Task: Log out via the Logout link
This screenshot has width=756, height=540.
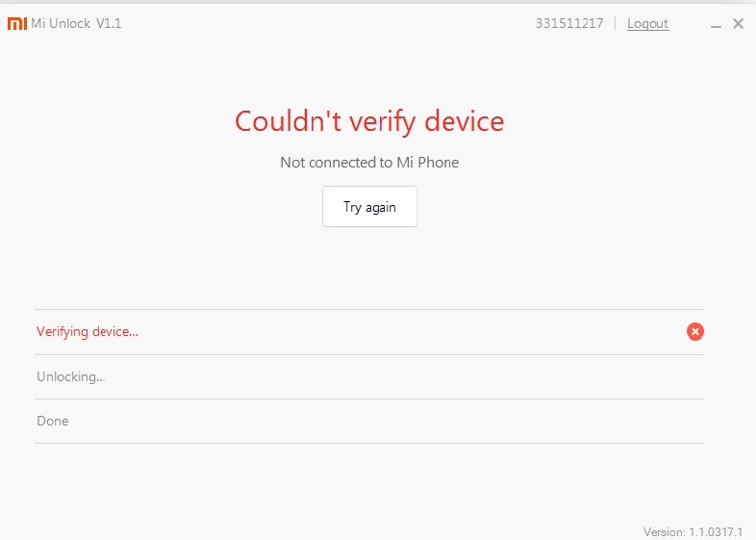Action: [647, 24]
